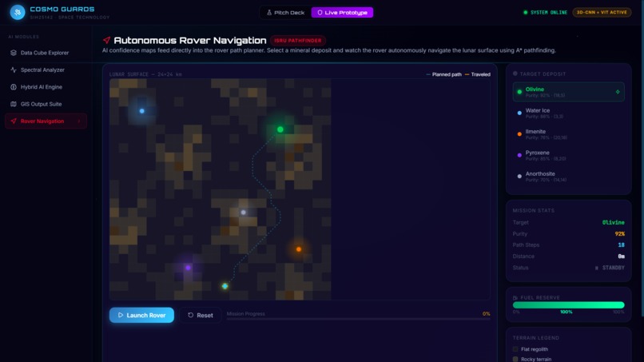The image size is (644, 362).
Task: Open GIS Output Suite module
Action: pyautogui.click(x=46, y=104)
